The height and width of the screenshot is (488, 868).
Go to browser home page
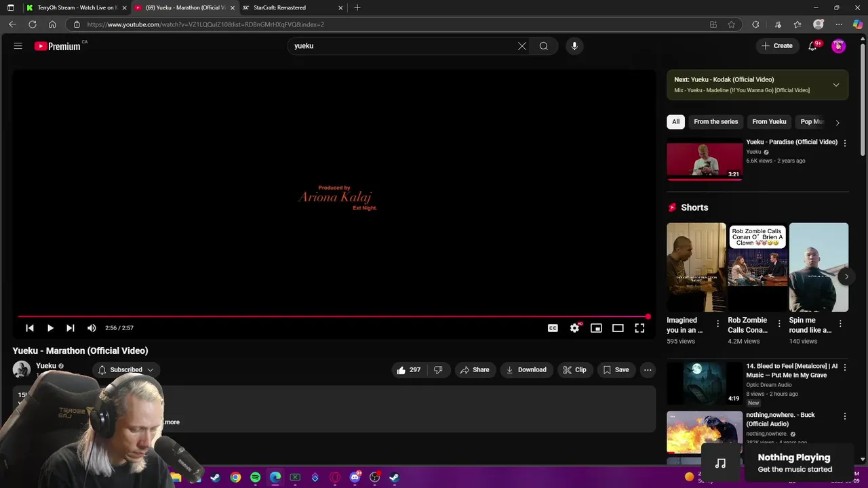[x=52, y=24]
